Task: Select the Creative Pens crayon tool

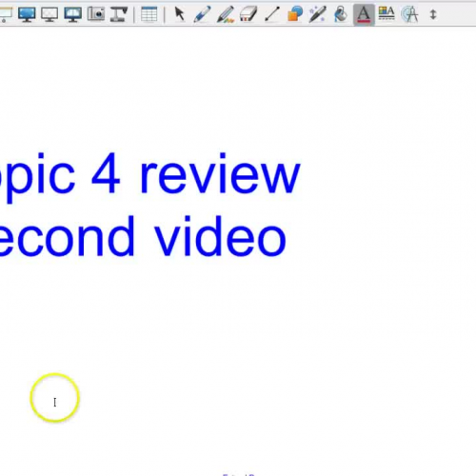Action: click(226, 14)
